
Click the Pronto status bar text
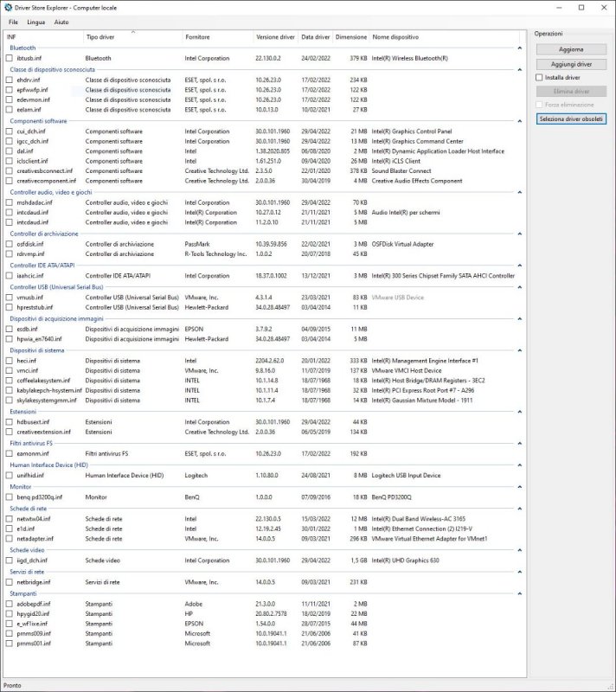tap(12, 686)
